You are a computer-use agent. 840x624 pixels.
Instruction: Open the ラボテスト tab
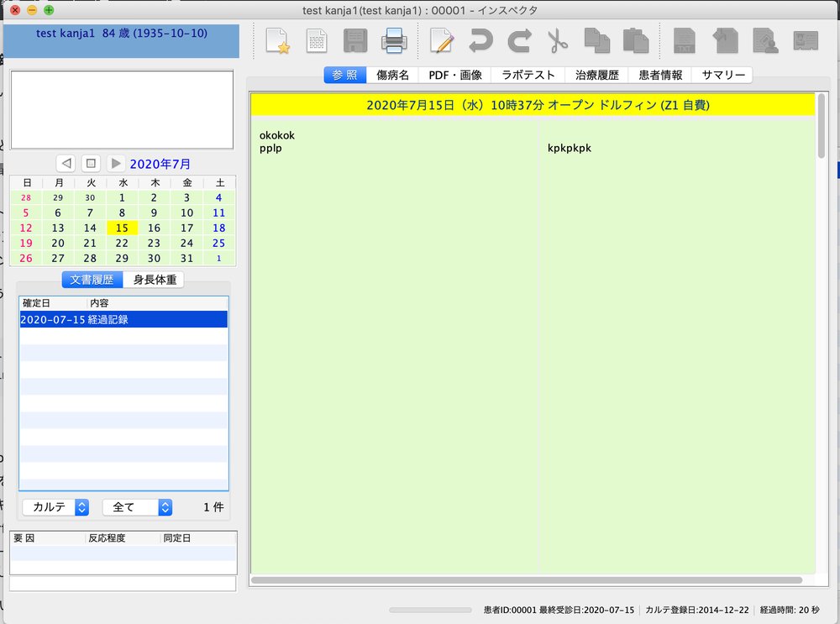(528, 75)
